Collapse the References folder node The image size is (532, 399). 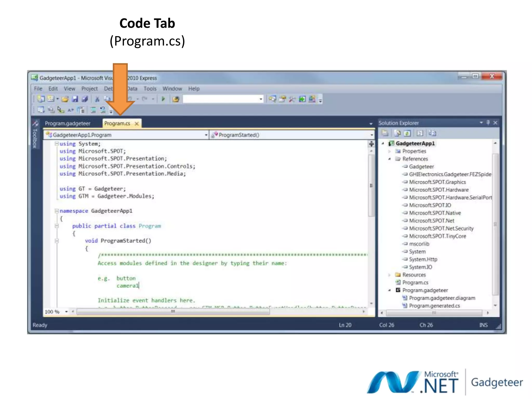[x=389, y=159]
